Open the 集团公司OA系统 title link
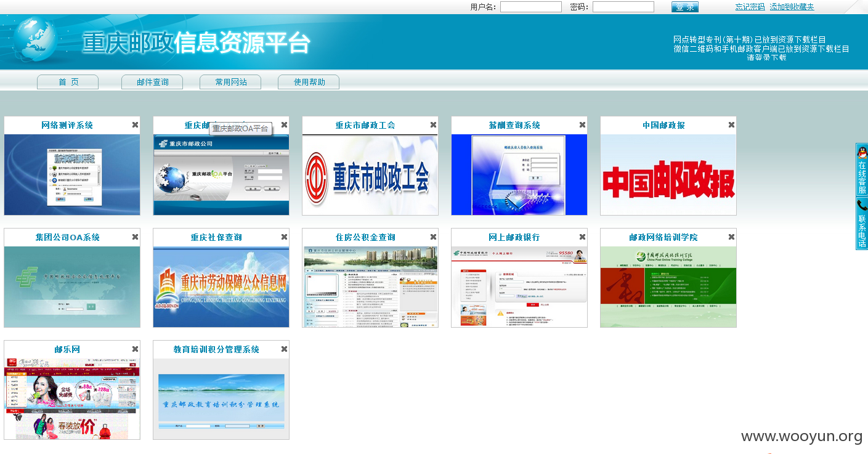Viewport: 868px width, 454px height. click(x=67, y=237)
